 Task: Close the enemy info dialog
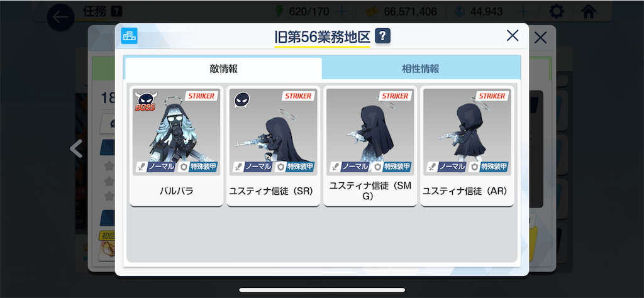tap(513, 36)
